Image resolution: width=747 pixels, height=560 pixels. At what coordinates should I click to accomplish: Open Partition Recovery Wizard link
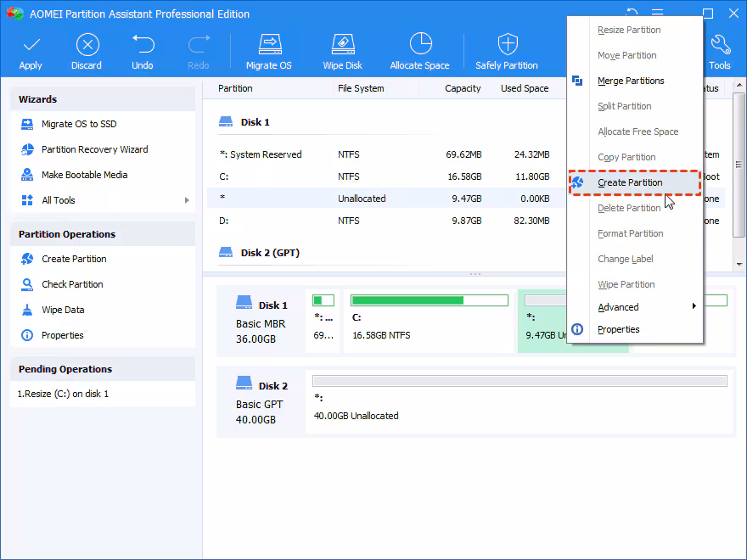pos(95,149)
